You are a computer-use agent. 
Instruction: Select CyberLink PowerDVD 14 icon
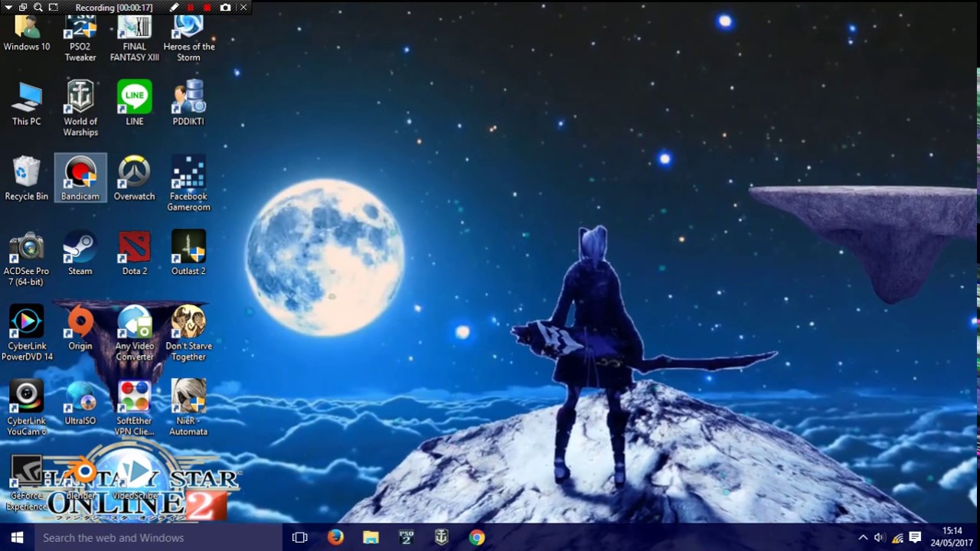tap(26, 334)
